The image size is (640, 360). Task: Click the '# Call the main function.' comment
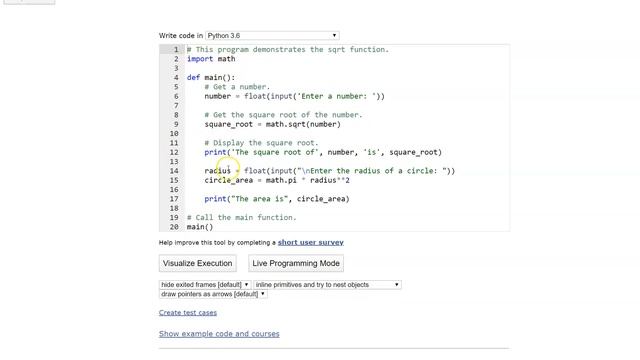point(242,218)
